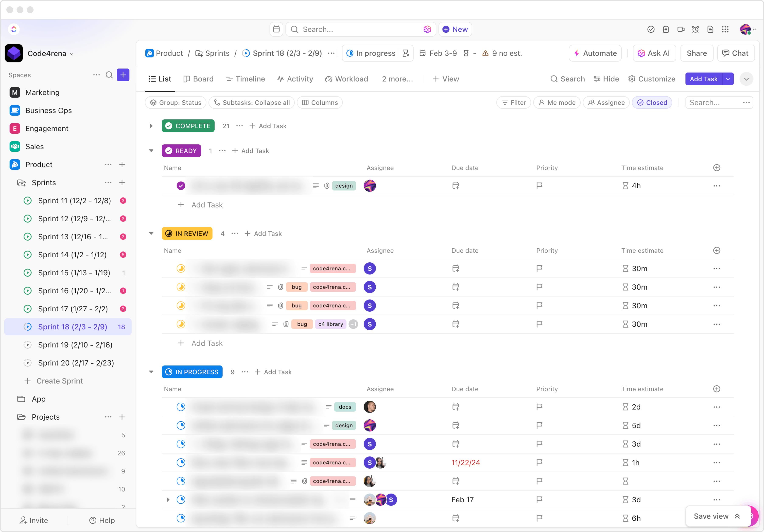This screenshot has height=532, width=764.
Task: Open the Ask AI assistant
Action: (x=654, y=53)
